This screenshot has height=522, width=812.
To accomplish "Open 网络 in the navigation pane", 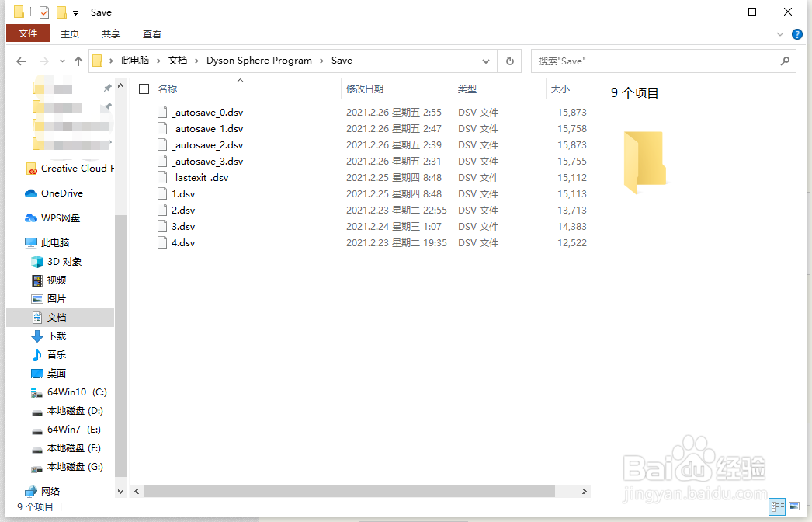I will (x=43, y=491).
